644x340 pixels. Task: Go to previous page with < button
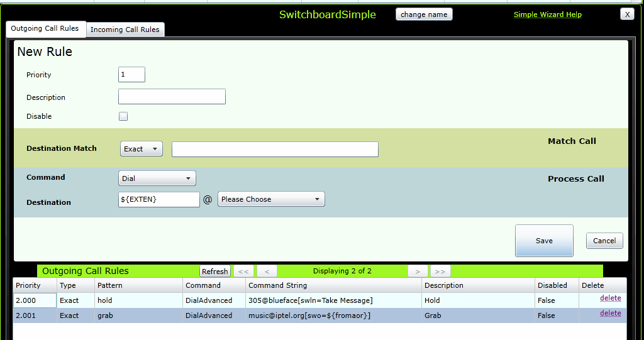267,271
